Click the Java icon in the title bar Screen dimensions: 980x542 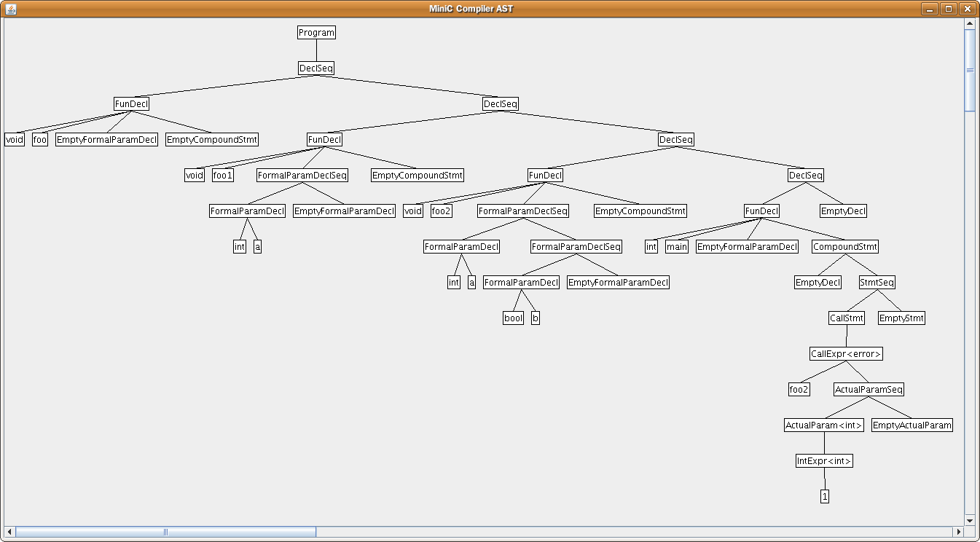(10, 9)
